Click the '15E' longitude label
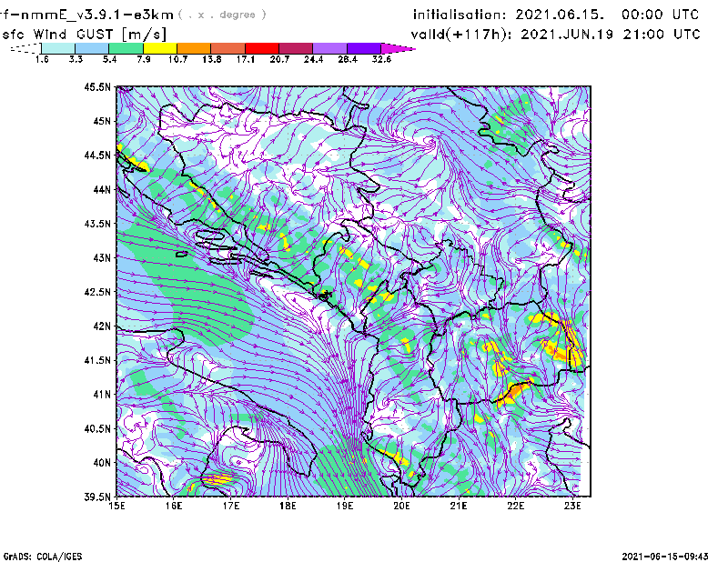The image size is (728, 562). [x=116, y=506]
